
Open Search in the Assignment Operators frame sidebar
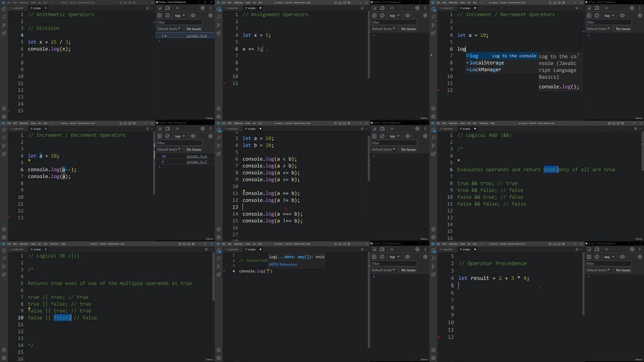pos(219,17)
